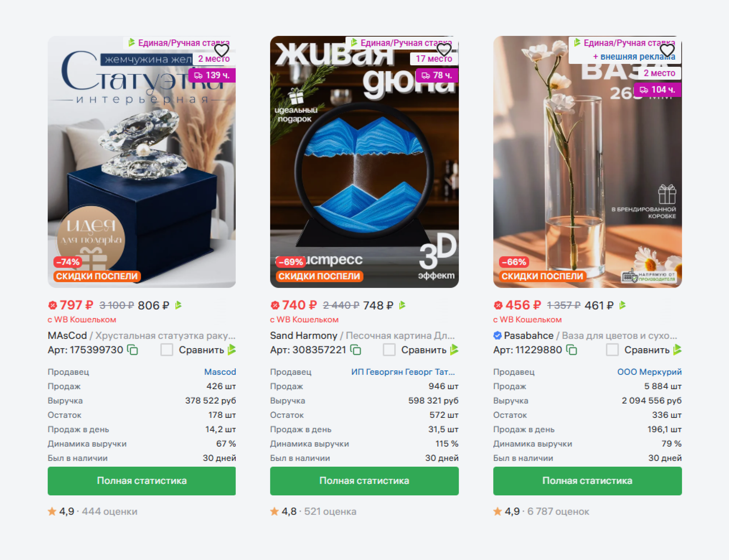
Task: Copy article number 11229880
Action: tap(572, 350)
